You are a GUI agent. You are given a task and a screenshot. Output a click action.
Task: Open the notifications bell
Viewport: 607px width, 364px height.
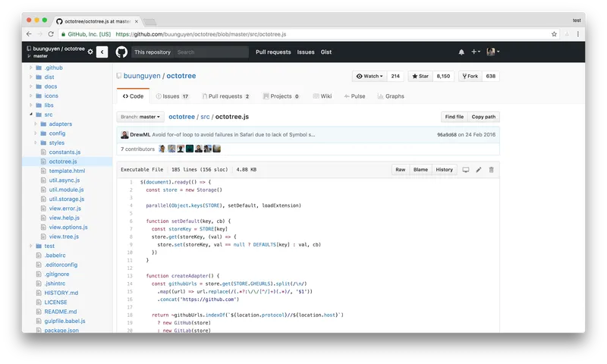(x=461, y=52)
